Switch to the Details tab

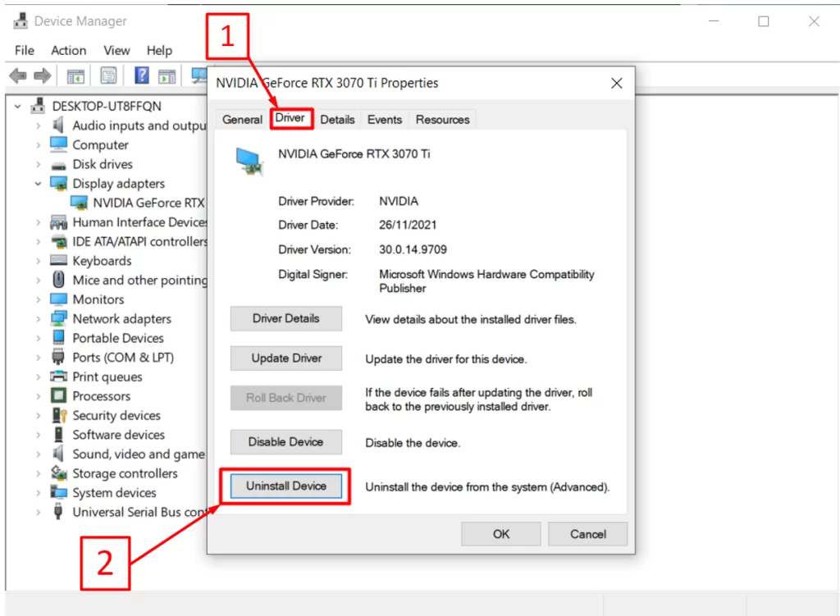click(337, 120)
